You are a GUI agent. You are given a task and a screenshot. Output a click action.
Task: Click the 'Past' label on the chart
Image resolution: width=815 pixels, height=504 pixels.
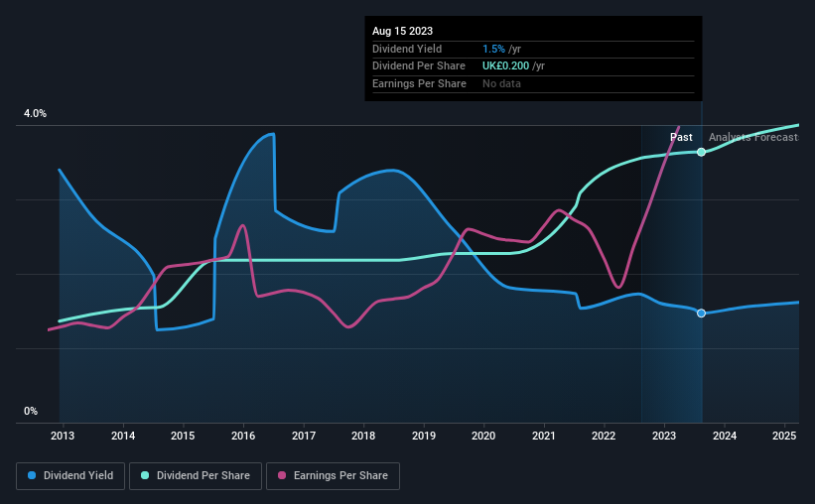(681, 137)
